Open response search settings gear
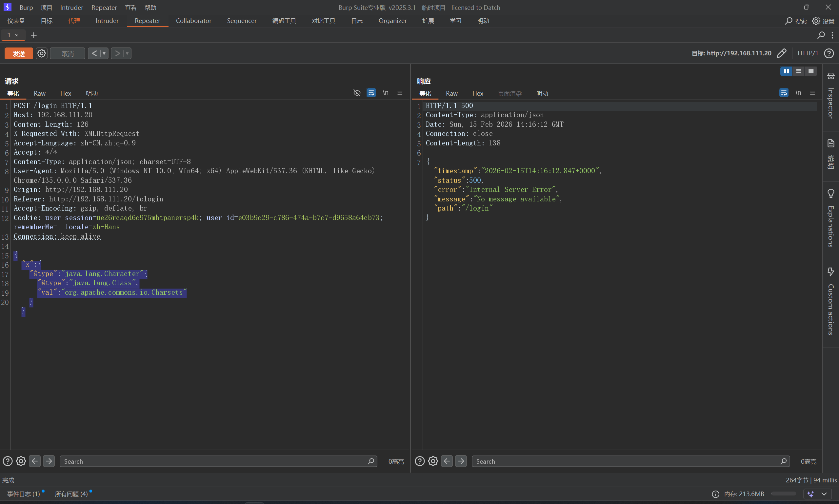The image size is (839, 504). tap(433, 461)
